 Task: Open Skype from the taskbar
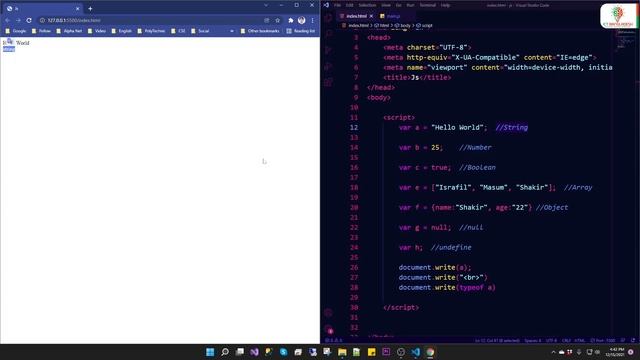tap(283, 352)
